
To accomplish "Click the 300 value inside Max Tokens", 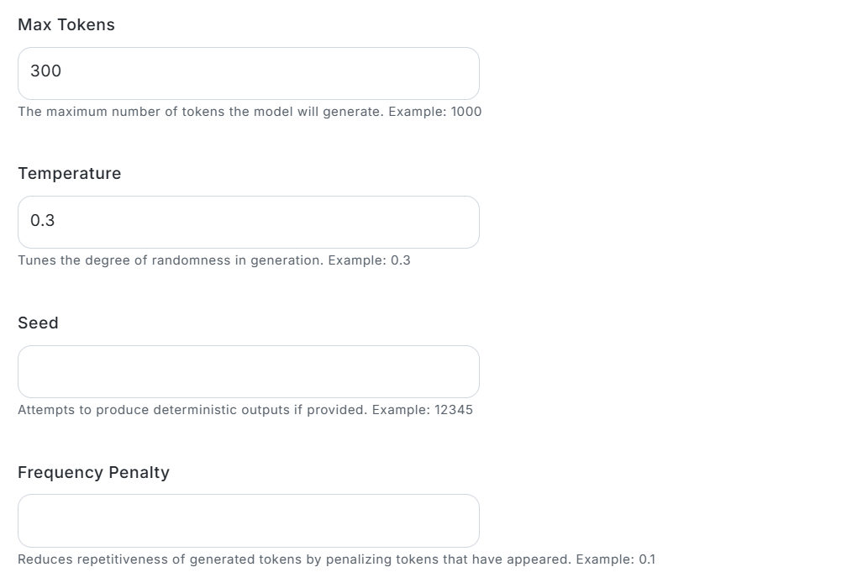I will coord(45,71).
